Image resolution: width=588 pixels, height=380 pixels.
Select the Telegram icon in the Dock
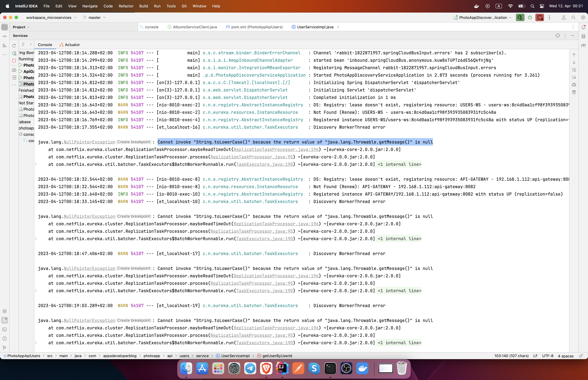click(x=250, y=368)
